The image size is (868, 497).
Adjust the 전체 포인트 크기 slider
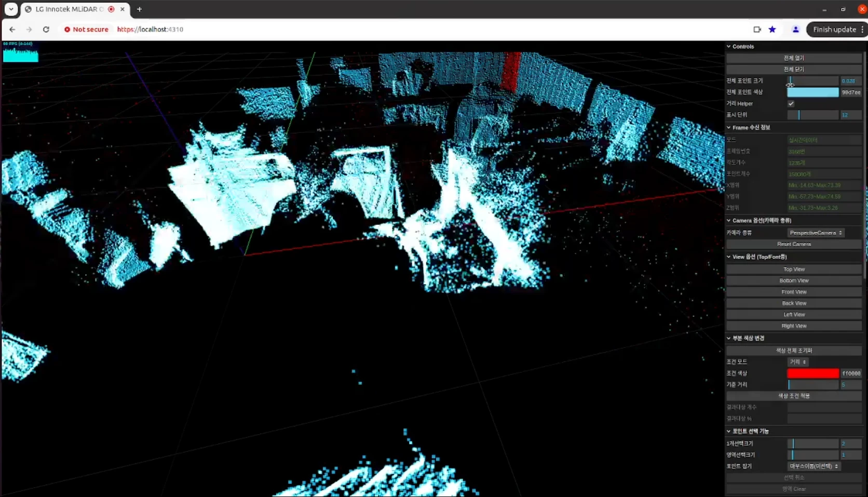click(813, 81)
